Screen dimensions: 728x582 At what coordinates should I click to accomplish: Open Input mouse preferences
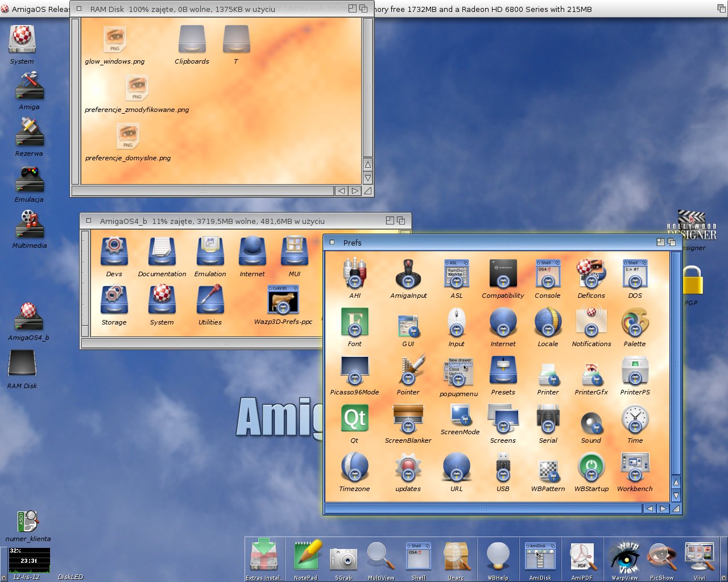[456, 322]
